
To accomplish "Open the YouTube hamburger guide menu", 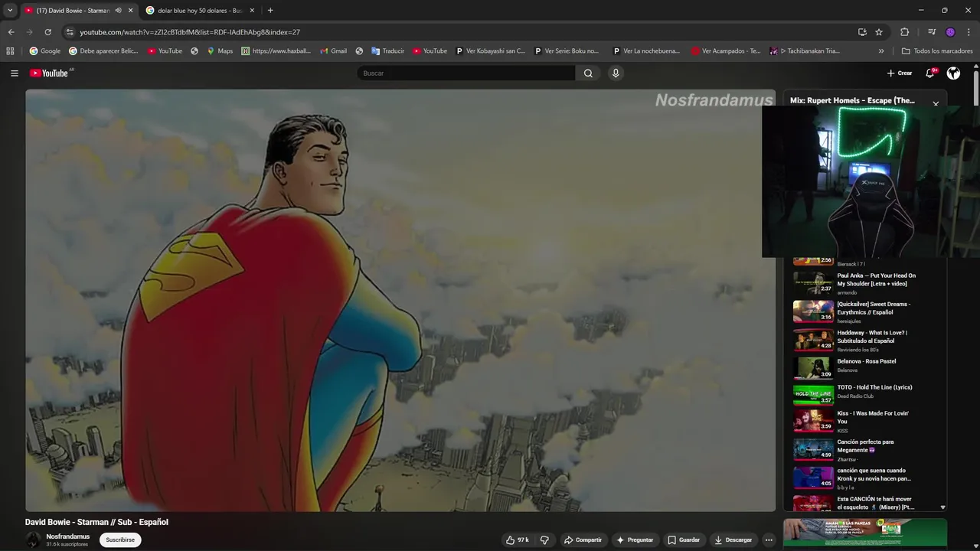I will (15, 73).
